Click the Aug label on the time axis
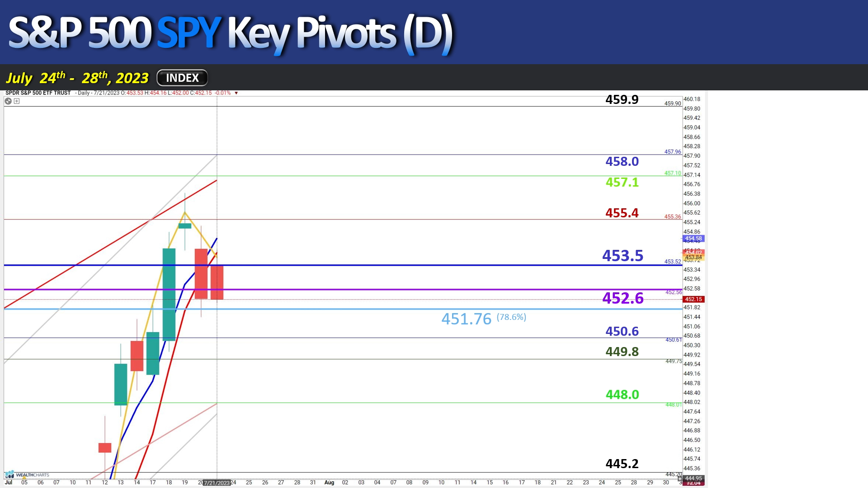The width and height of the screenshot is (868, 488). (x=329, y=483)
